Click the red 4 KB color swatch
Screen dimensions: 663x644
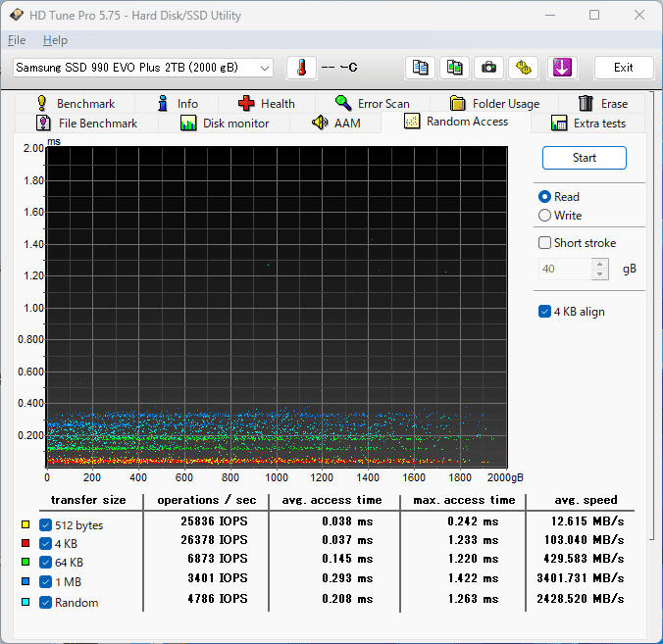[25, 541]
